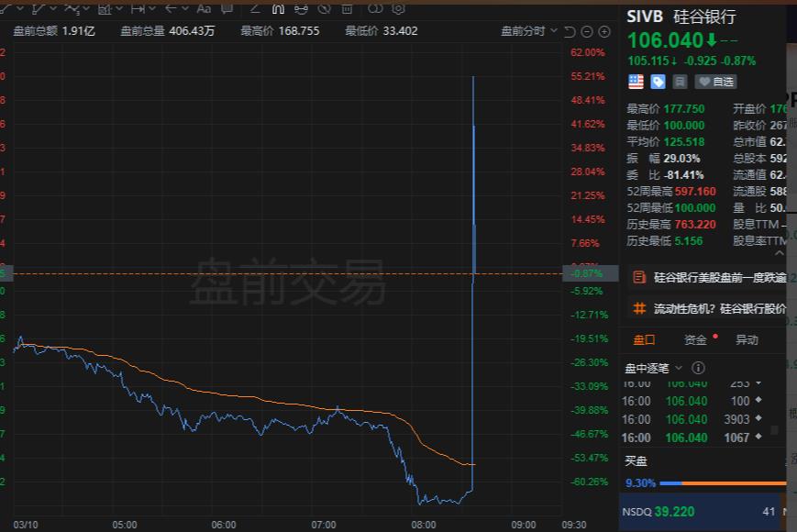
Task: Toggle 自选 watchlist favorite button
Action: (715, 82)
